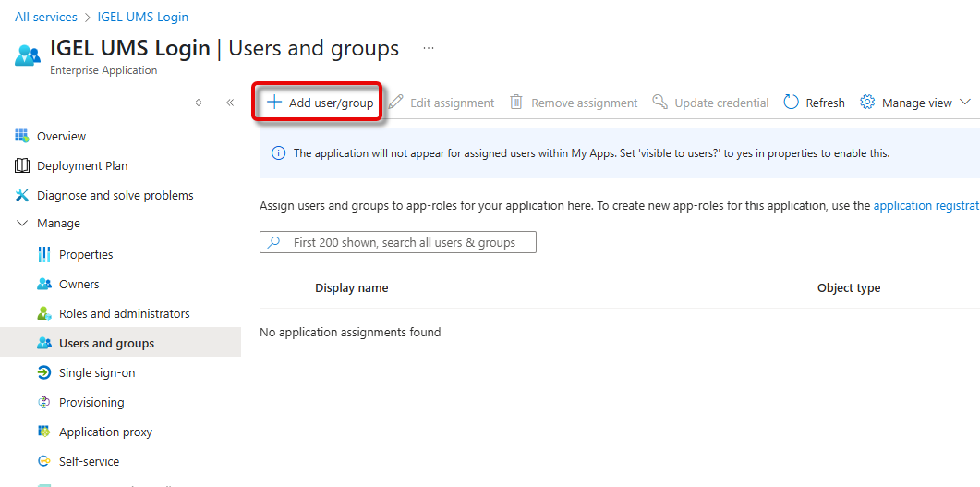The height and width of the screenshot is (487, 980).
Task: Click the Add user/group plus icon
Action: click(x=274, y=103)
